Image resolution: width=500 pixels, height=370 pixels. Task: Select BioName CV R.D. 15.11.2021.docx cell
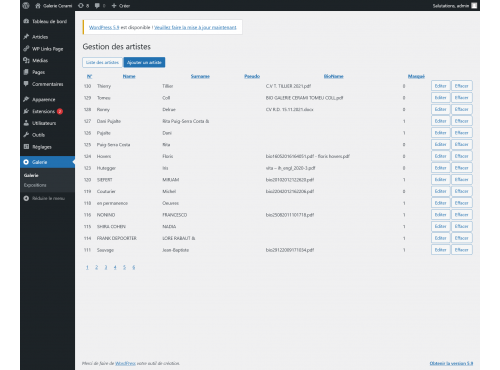coord(290,109)
